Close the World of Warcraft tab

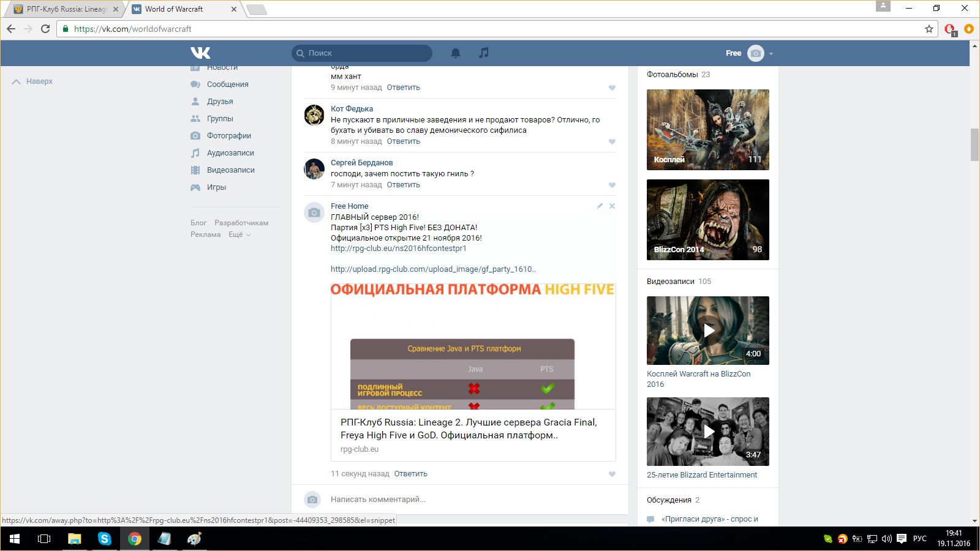pyautogui.click(x=234, y=9)
